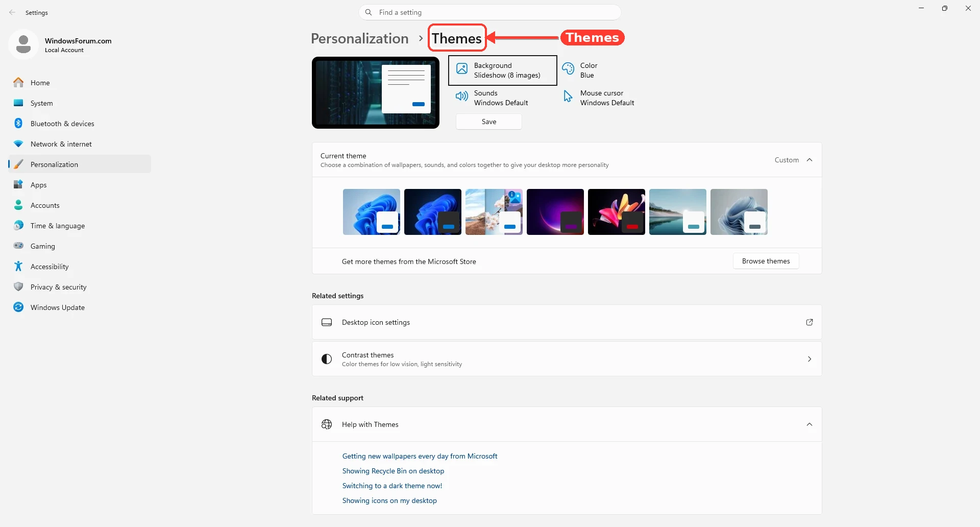The width and height of the screenshot is (980, 527).
Task: Open Desktop icon settings external link icon
Action: (x=810, y=322)
